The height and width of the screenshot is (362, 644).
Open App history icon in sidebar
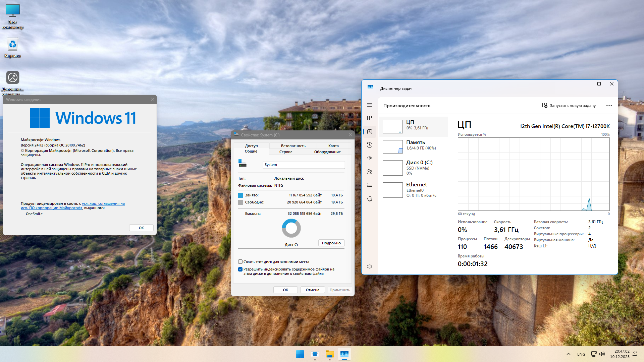(x=370, y=145)
